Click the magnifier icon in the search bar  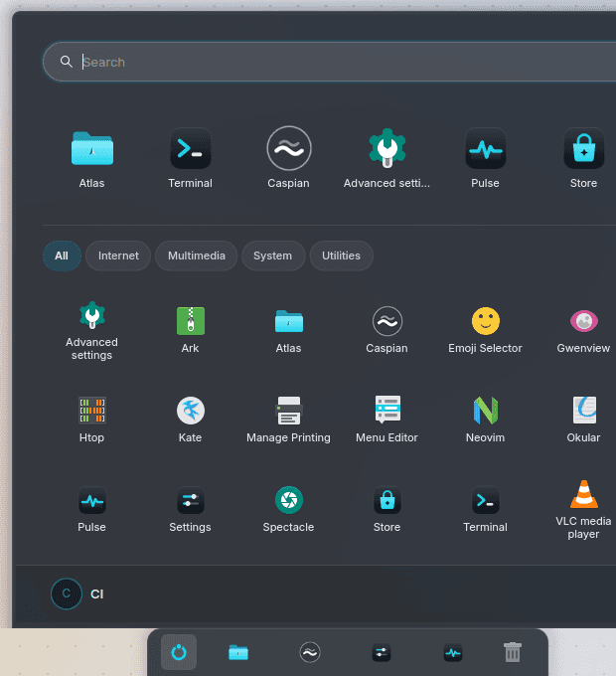click(x=66, y=62)
